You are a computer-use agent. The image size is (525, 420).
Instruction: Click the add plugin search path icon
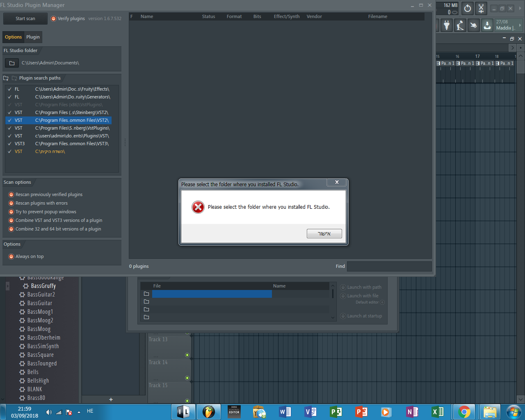[6, 78]
